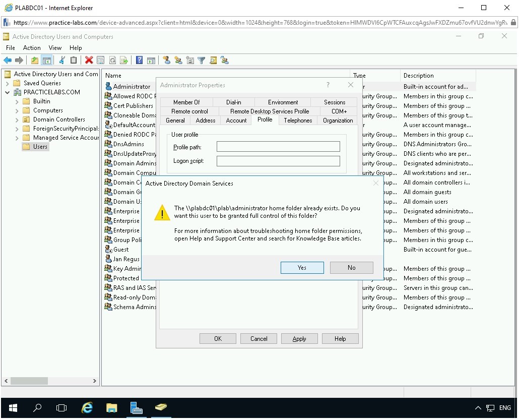Toggle Show/Hide Action Pane icon
This screenshot has height=420, width=519.
click(151, 61)
